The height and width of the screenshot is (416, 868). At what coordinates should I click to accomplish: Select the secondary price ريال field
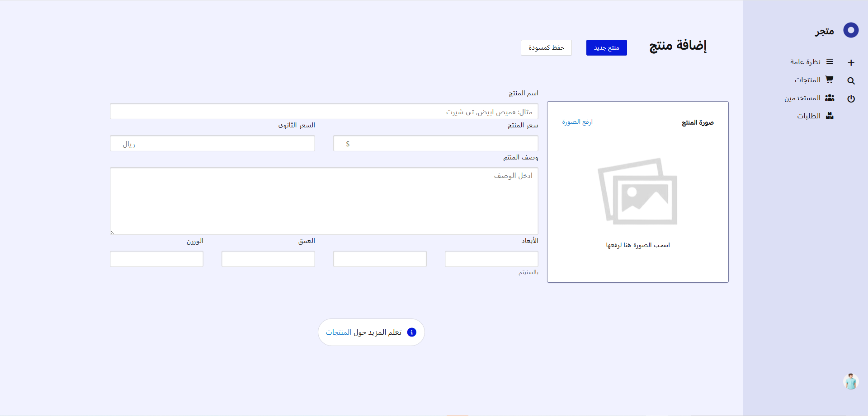(x=212, y=144)
